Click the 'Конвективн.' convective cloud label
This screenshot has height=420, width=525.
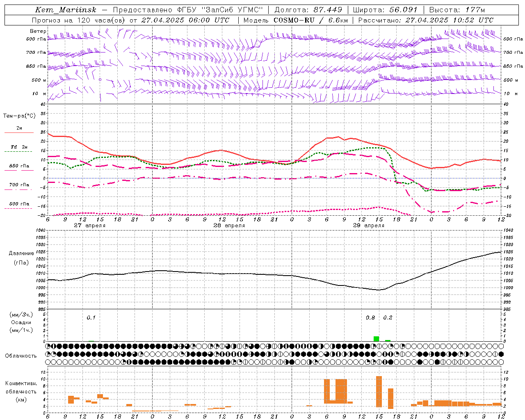pos(21,383)
